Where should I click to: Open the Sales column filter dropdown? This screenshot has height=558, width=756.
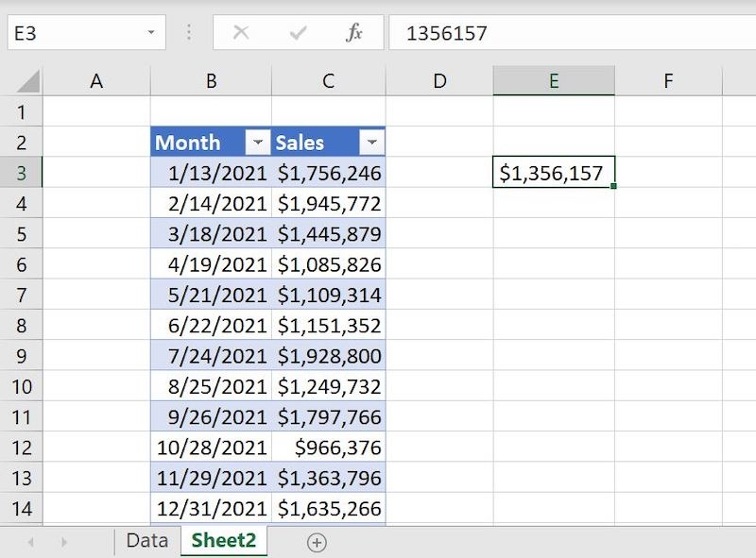(371, 142)
